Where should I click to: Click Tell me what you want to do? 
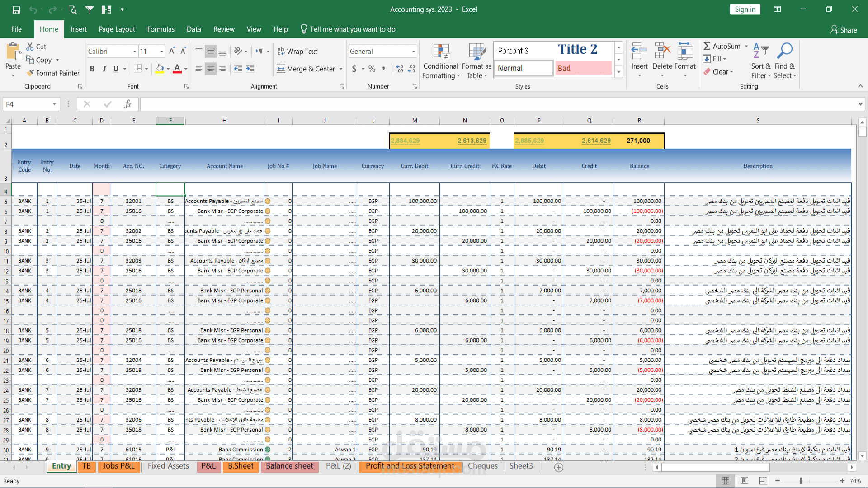pos(348,29)
